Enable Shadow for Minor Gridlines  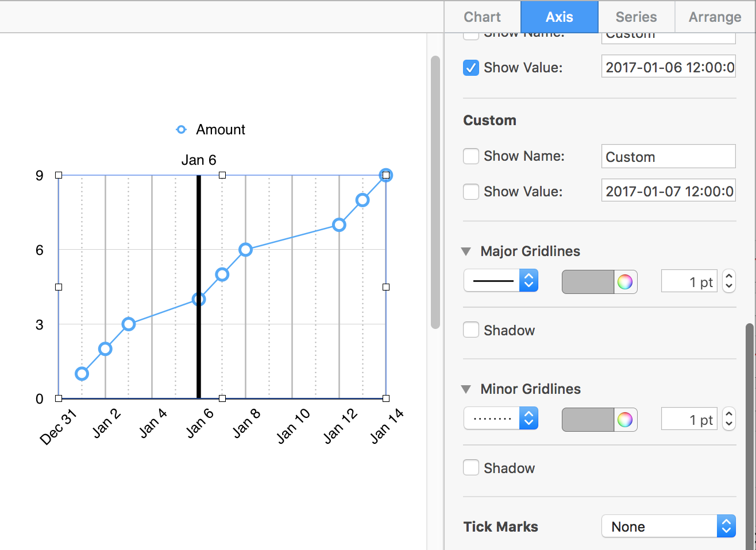pyautogui.click(x=471, y=468)
